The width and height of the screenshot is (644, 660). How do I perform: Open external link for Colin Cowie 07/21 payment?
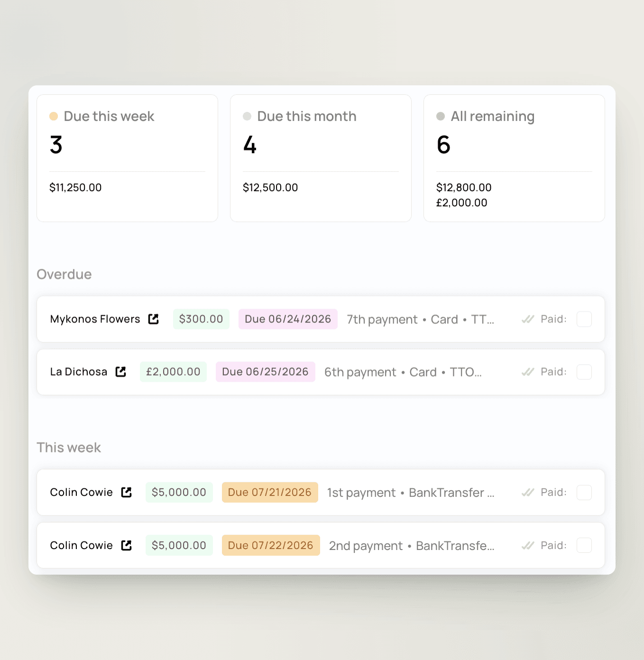coord(127,492)
